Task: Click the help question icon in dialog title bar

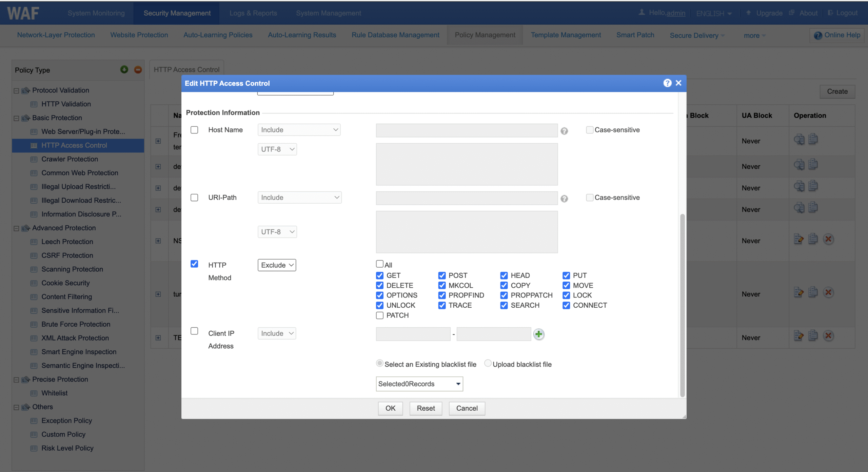Action: coord(667,83)
